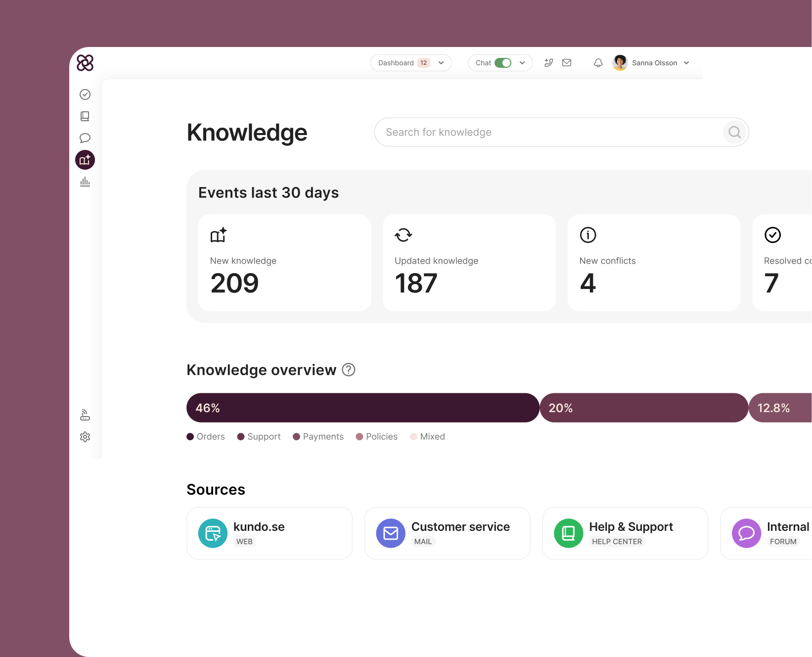The width and height of the screenshot is (812, 657).
Task: Expand the Chat dropdown chevron
Action: 522,63
